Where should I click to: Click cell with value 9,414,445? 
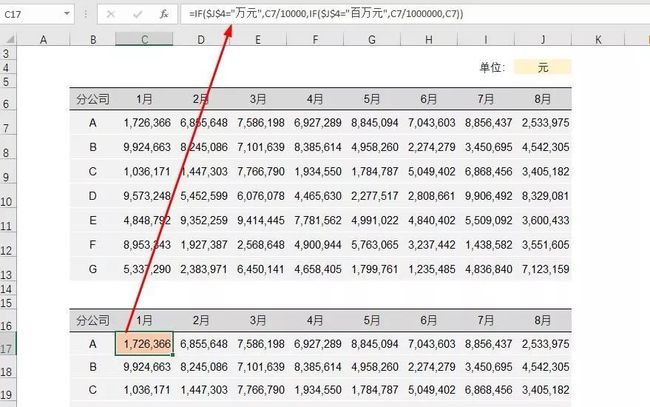pyautogui.click(x=261, y=220)
